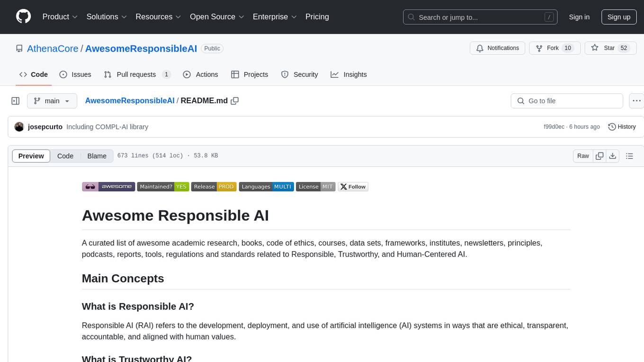Screen dimensions: 644x362
Task: Click the What is Responsible AI? heading
Action: tap(138, 306)
